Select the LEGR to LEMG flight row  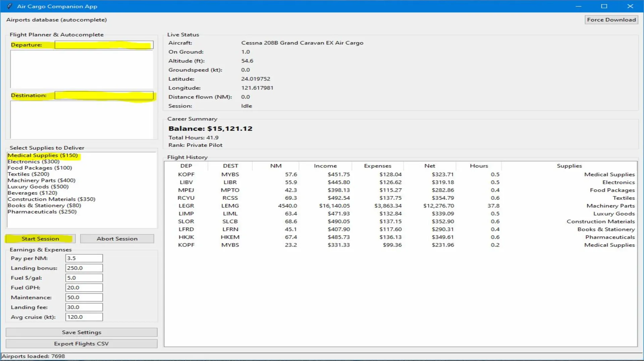[335, 206]
